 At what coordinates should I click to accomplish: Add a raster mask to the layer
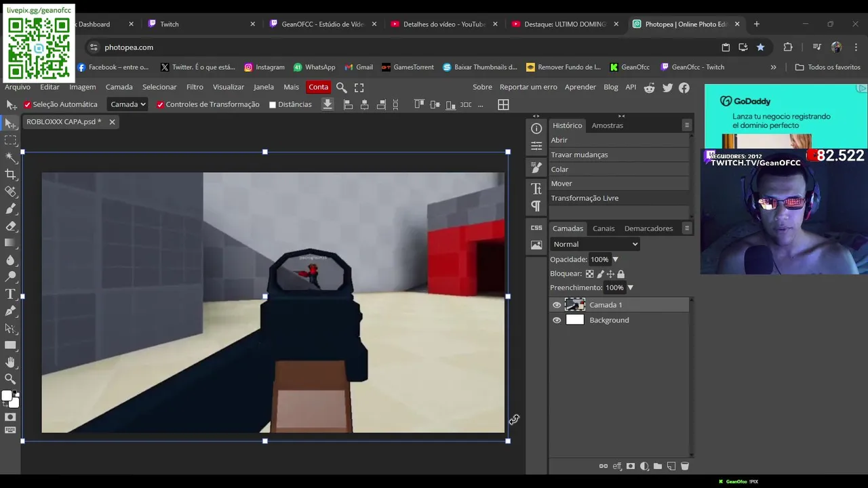[x=631, y=466]
